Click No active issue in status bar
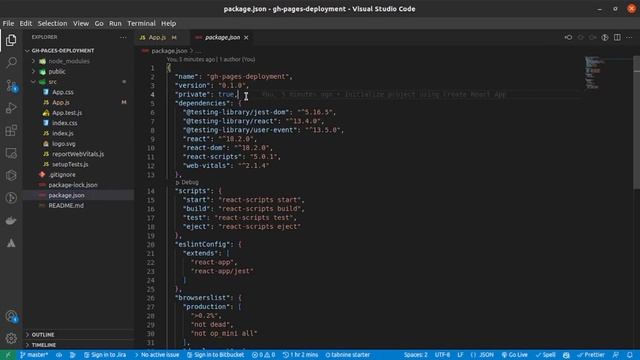 pyautogui.click(x=157, y=355)
